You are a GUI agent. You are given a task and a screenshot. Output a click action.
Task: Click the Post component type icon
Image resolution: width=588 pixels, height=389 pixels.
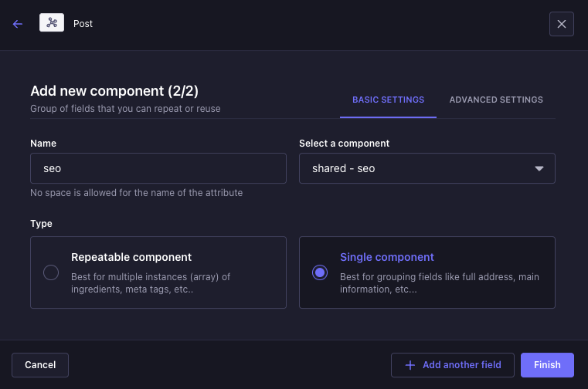point(52,23)
